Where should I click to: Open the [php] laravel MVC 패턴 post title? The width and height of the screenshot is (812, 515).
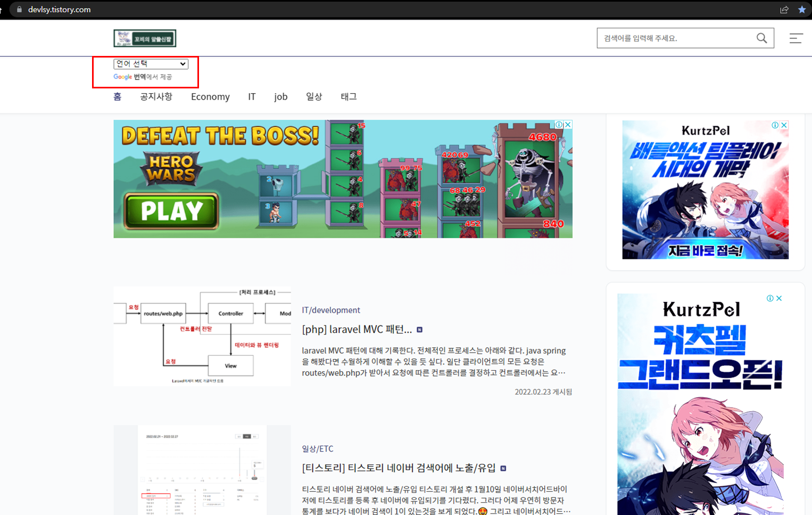pos(357,329)
